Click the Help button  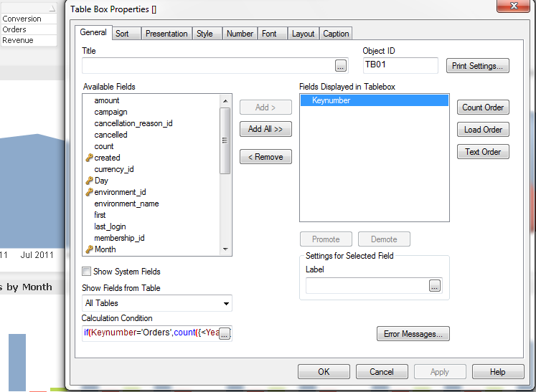point(498,372)
